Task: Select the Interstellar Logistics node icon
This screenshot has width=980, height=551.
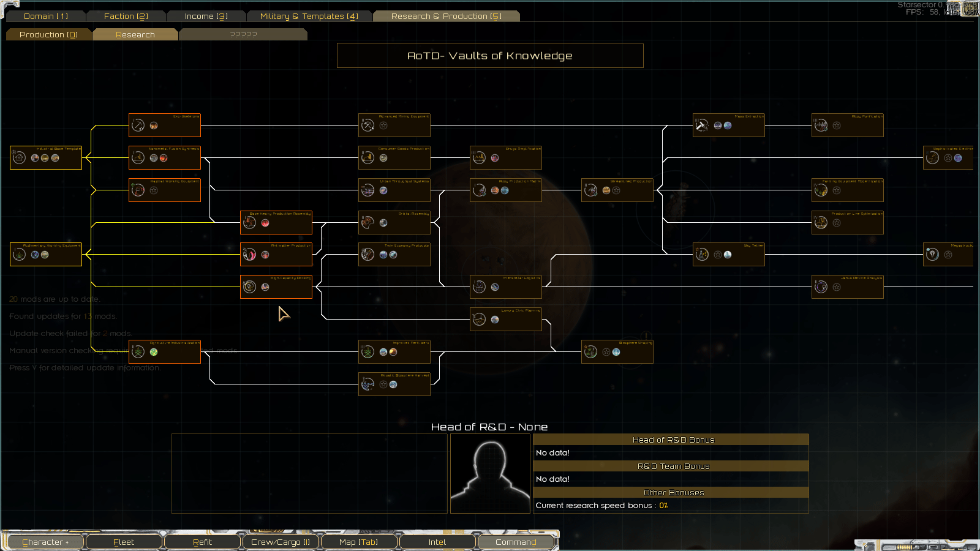Action: coord(479,287)
